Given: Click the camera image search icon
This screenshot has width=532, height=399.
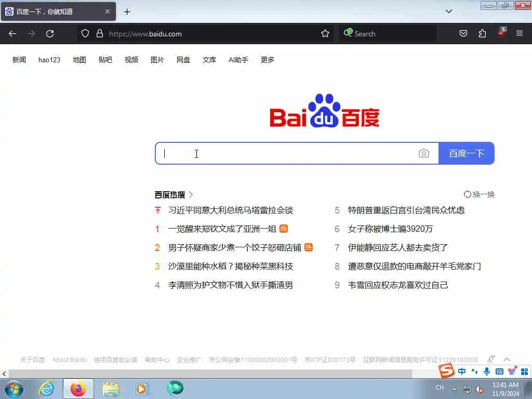Looking at the screenshot, I should pos(424,153).
